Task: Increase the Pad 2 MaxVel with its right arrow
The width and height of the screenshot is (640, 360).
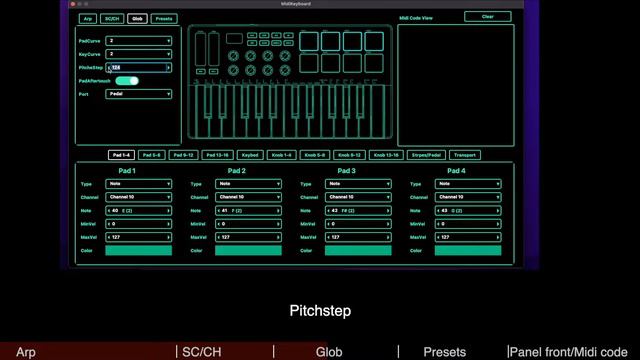Action: click(x=278, y=237)
